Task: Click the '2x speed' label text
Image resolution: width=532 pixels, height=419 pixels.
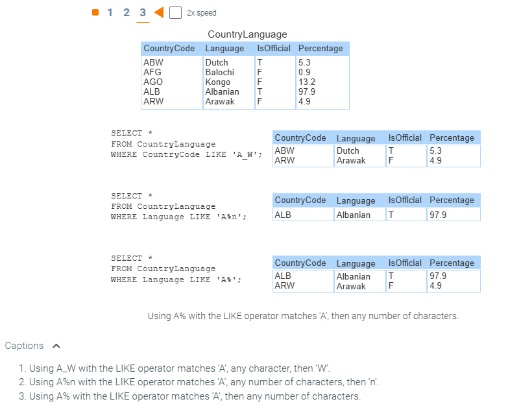Action: pyautogui.click(x=201, y=13)
